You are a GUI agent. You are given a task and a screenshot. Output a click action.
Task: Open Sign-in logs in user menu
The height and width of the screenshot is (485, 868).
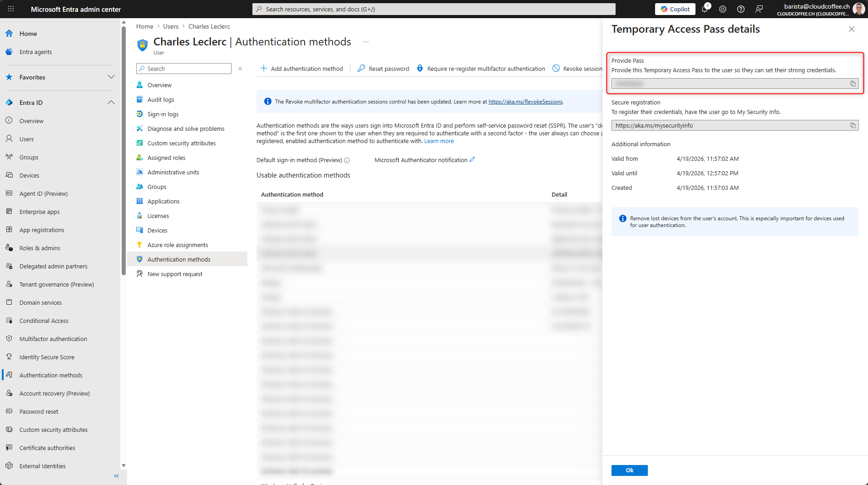click(x=163, y=114)
